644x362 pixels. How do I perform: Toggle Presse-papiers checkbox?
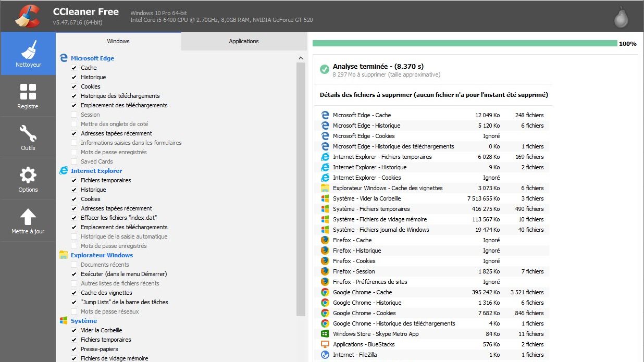pyautogui.click(x=74, y=349)
